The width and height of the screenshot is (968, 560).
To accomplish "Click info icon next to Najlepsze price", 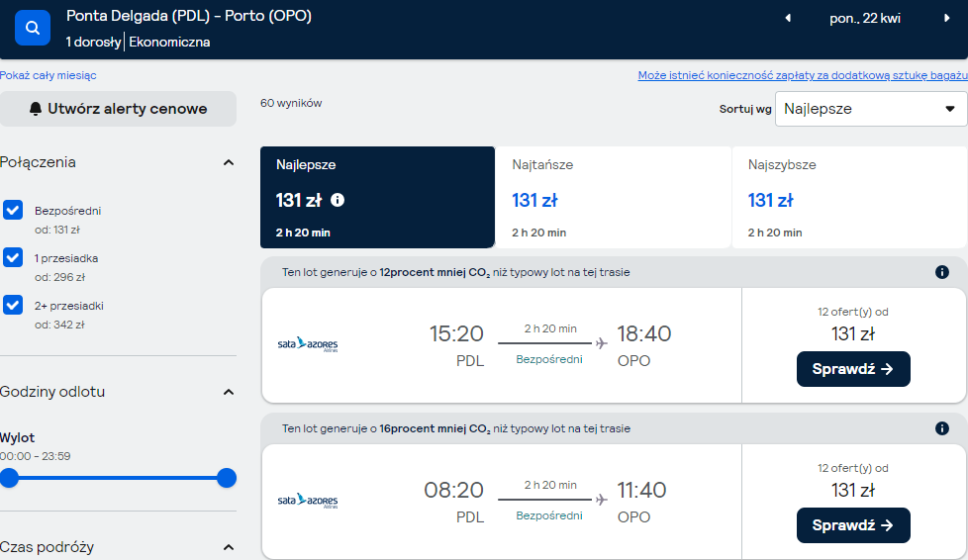I will point(338,200).
